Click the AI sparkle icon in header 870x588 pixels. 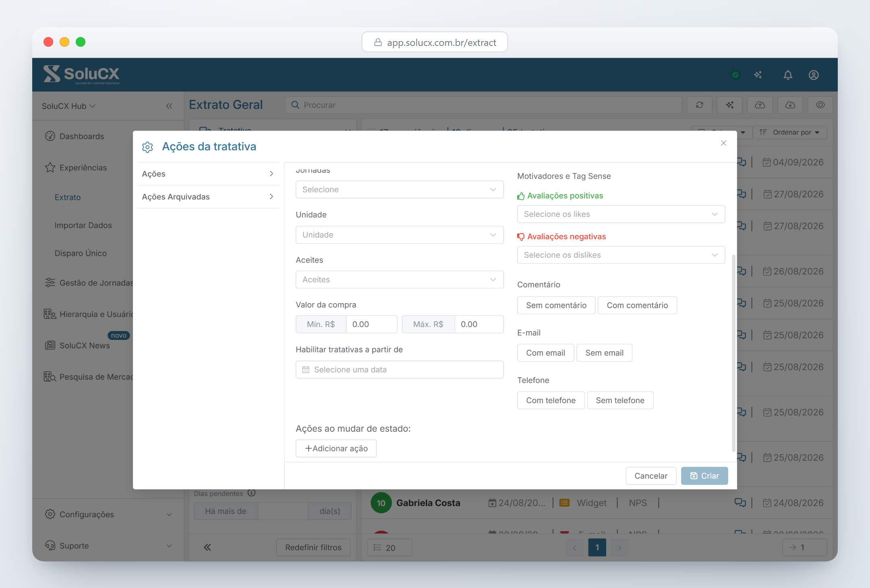click(x=758, y=75)
